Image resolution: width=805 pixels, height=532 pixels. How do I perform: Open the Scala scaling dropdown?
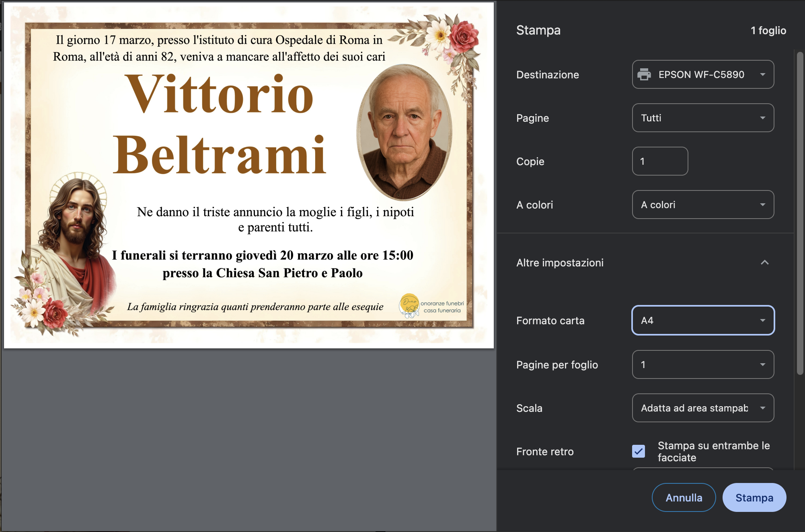tap(702, 408)
